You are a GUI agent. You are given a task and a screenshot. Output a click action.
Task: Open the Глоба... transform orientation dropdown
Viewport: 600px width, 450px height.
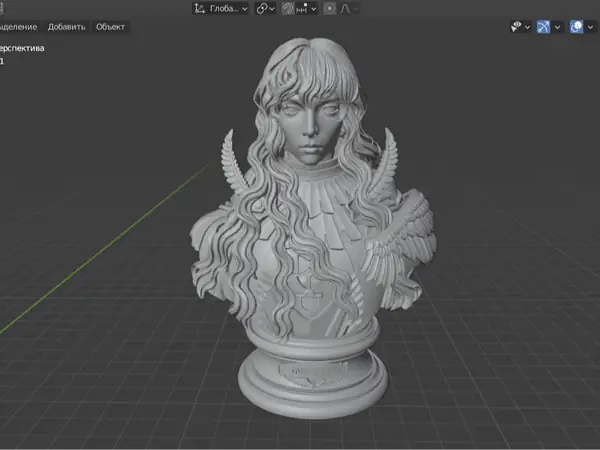(221, 8)
